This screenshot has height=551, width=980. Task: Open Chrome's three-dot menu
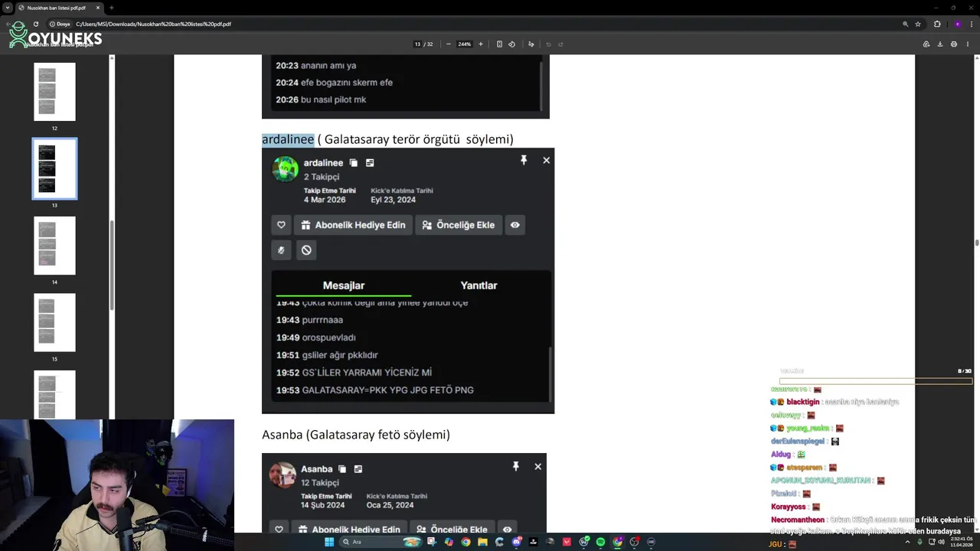pyautogui.click(x=971, y=24)
